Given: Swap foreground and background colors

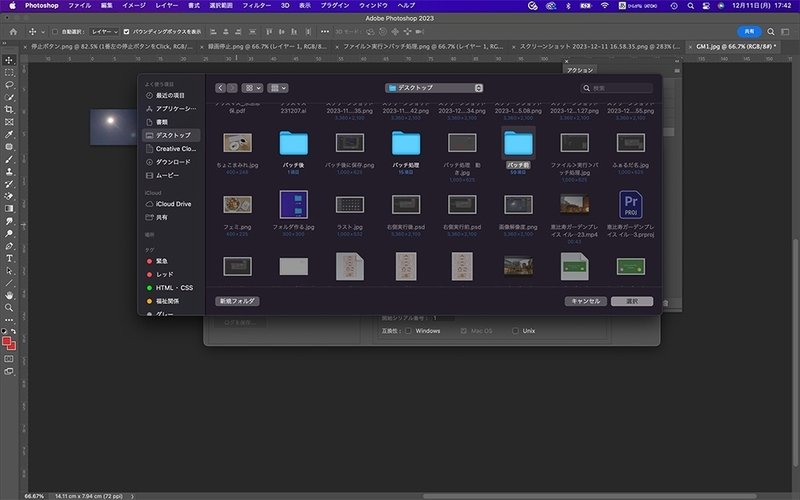Looking at the screenshot, I should (x=13, y=331).
